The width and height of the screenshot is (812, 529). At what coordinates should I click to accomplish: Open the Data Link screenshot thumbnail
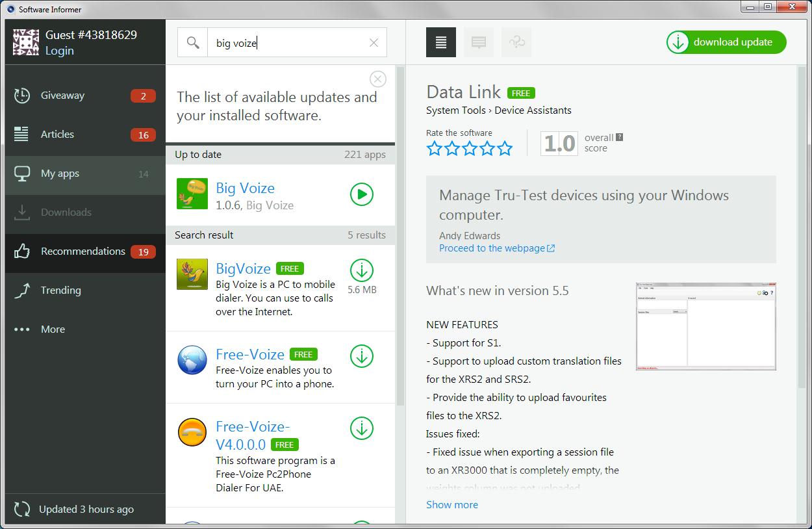pyautogui.click(x=705, y=326)
